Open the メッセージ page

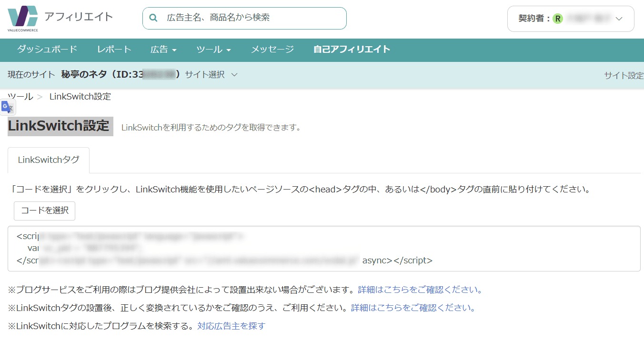272,50
